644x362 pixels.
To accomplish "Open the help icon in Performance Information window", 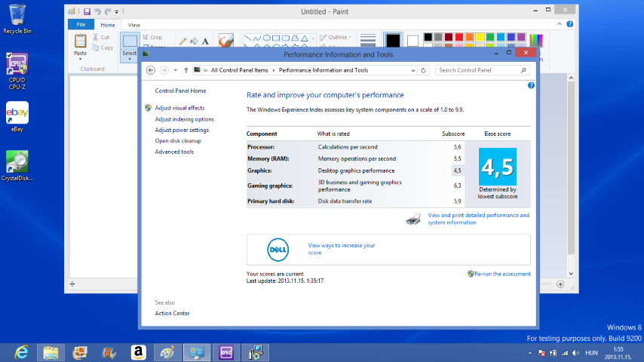I will pyautogui.click(x=531, y=86).
